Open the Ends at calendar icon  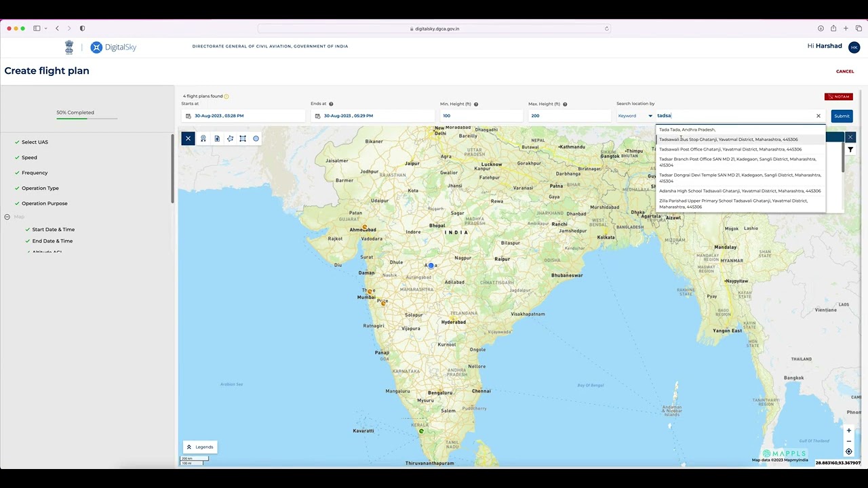click(x=317, y=116)
